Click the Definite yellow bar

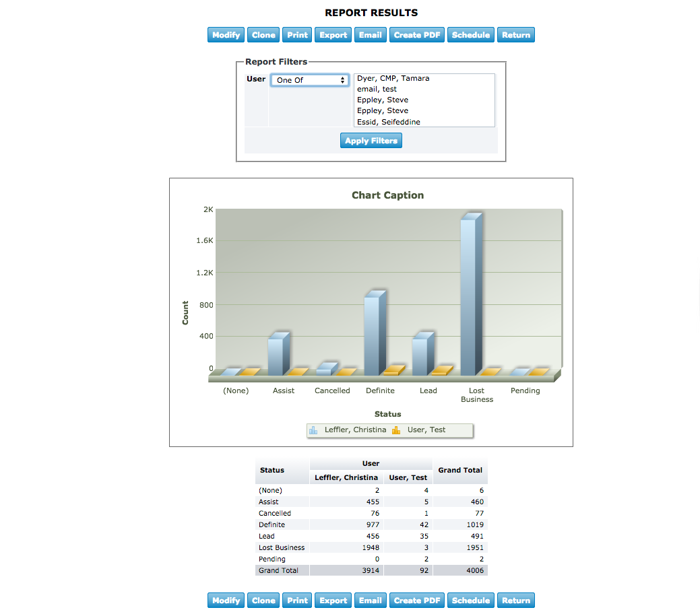[394, 370]
